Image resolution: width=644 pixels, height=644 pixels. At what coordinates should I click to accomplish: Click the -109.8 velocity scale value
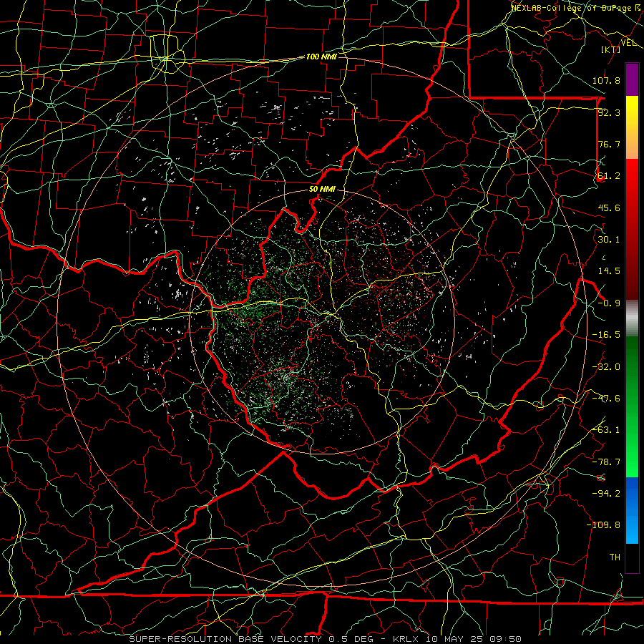point(604,525)
